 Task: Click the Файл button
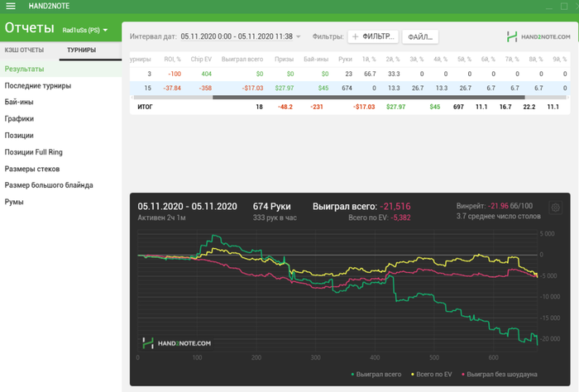(x=420, y=37)
